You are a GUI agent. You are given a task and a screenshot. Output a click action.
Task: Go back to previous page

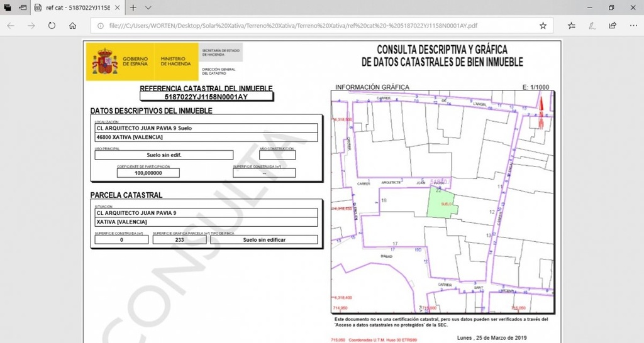pyautogui.click(x=11, y=25)
